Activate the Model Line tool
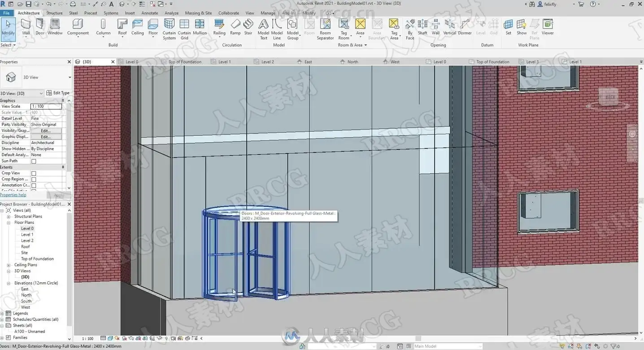Screen dimensions: 644x350 coord(277,30)
